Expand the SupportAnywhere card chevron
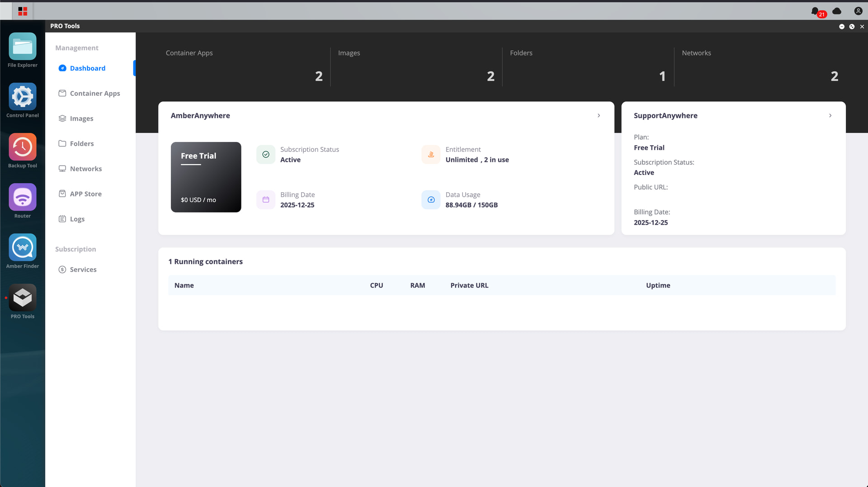Viewport: 868px width, 487px height. pos(830,116)
